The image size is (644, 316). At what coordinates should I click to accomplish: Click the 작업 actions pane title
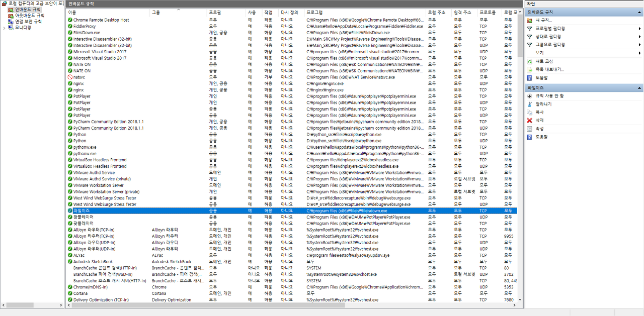point(531,4)
